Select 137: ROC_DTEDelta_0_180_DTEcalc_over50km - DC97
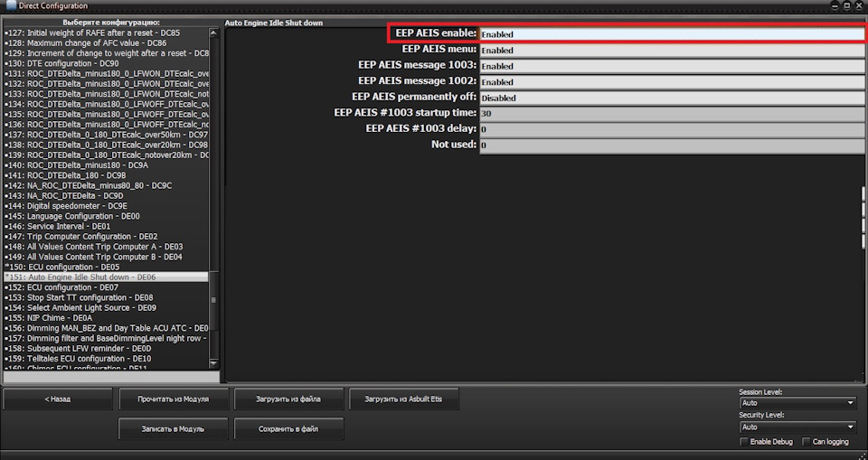The image size is (868, 460). pyautogui.click(x=107, y=135)
